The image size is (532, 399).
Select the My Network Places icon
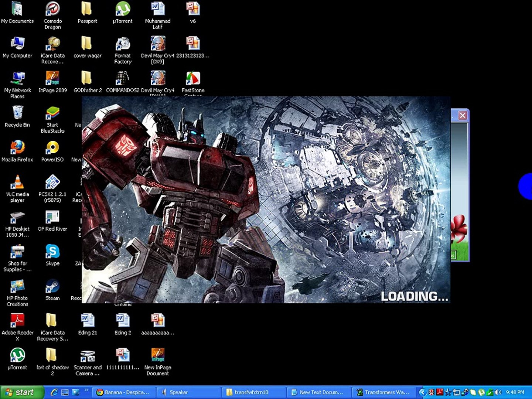tap(17, 85)
